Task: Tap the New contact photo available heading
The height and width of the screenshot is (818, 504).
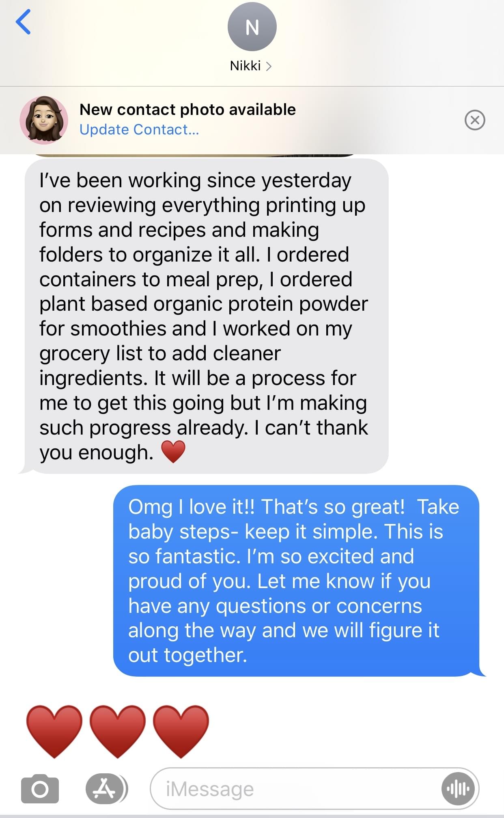Action: 187,109
